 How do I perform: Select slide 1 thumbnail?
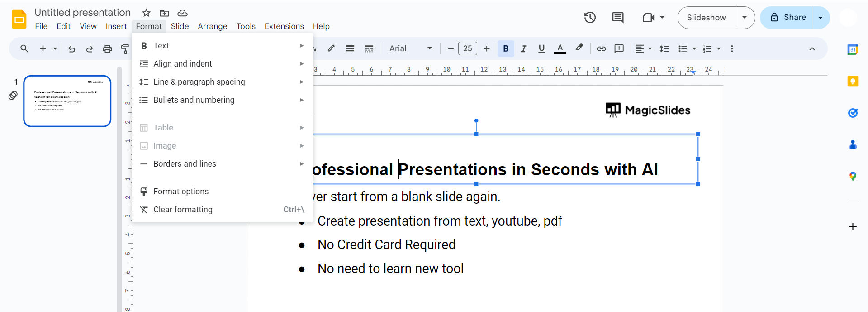(67, 101)
